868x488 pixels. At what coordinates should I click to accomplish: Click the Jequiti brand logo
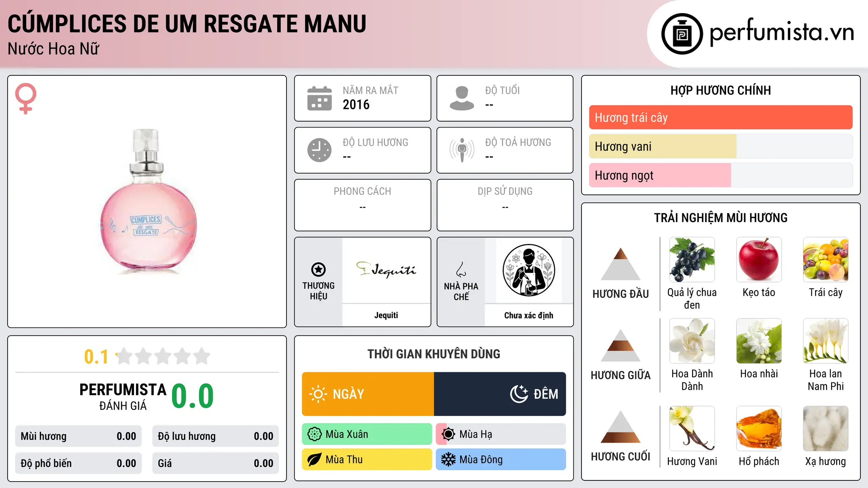click(x=386, y=269)
